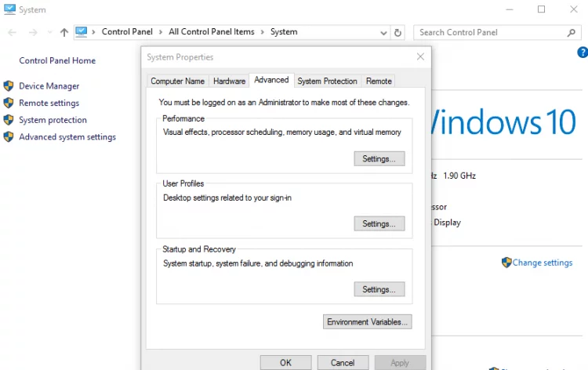
Task: Maximize the System window
Action: (x=541, y=9)
